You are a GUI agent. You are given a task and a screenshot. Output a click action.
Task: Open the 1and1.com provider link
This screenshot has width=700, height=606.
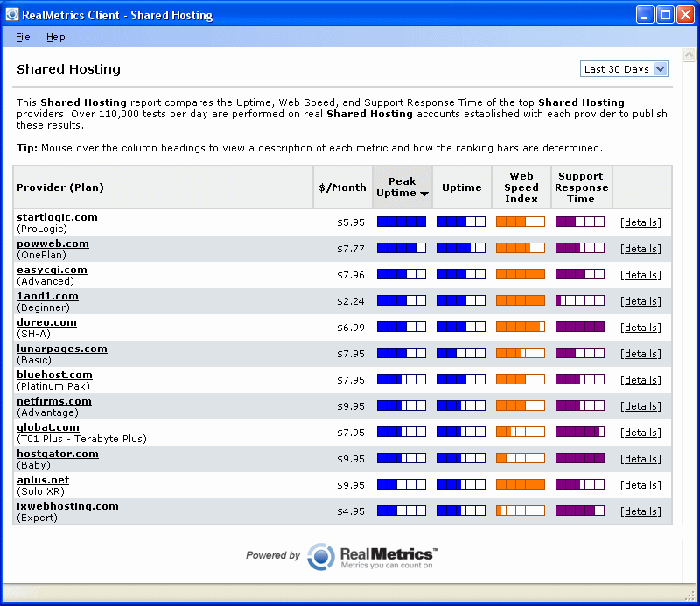(x=47, y=296)
